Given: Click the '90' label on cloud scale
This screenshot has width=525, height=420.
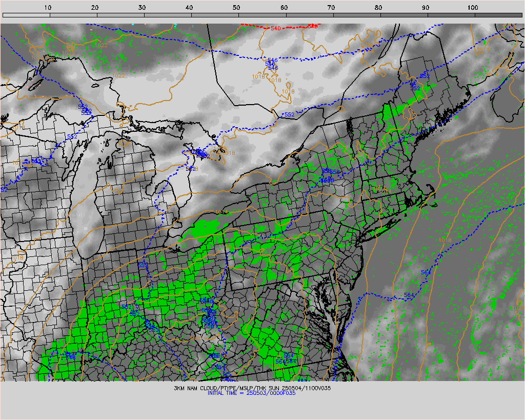Looking at the screenshot, I should tap(425, 8).
